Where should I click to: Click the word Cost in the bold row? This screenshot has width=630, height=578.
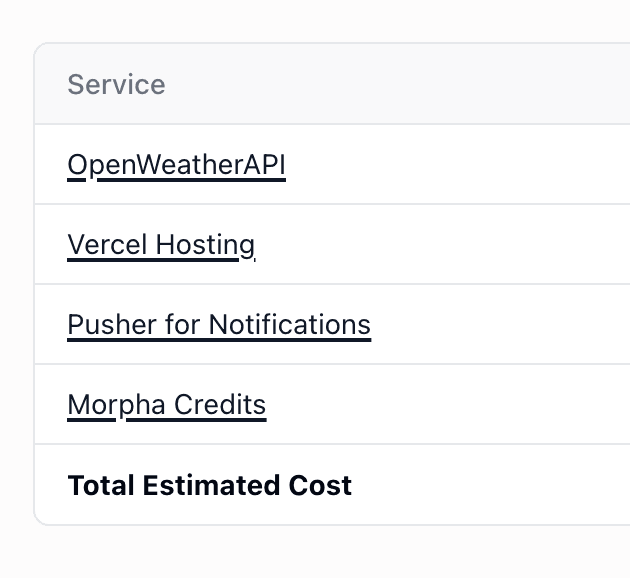[x=320, y=485]
